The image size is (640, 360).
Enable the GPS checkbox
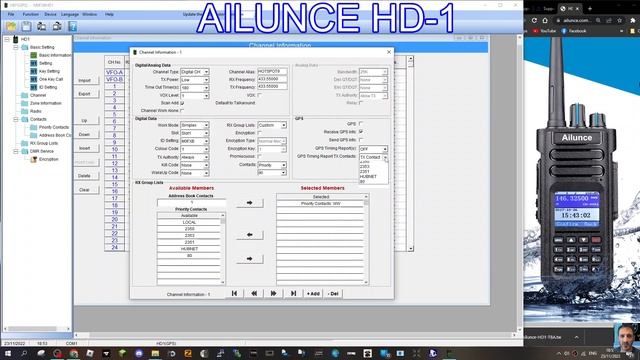pos(361,124)
